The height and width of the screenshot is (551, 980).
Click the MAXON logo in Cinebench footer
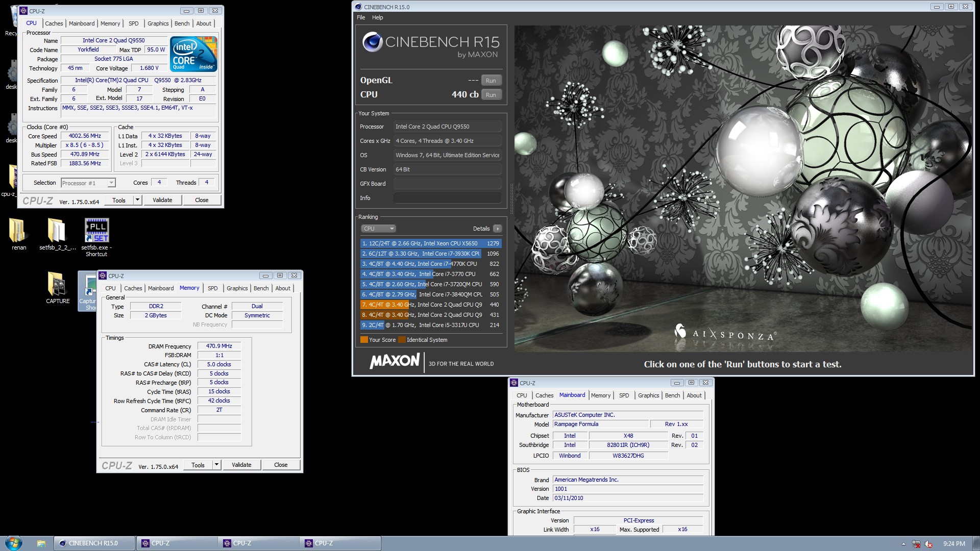pos(395,361)
